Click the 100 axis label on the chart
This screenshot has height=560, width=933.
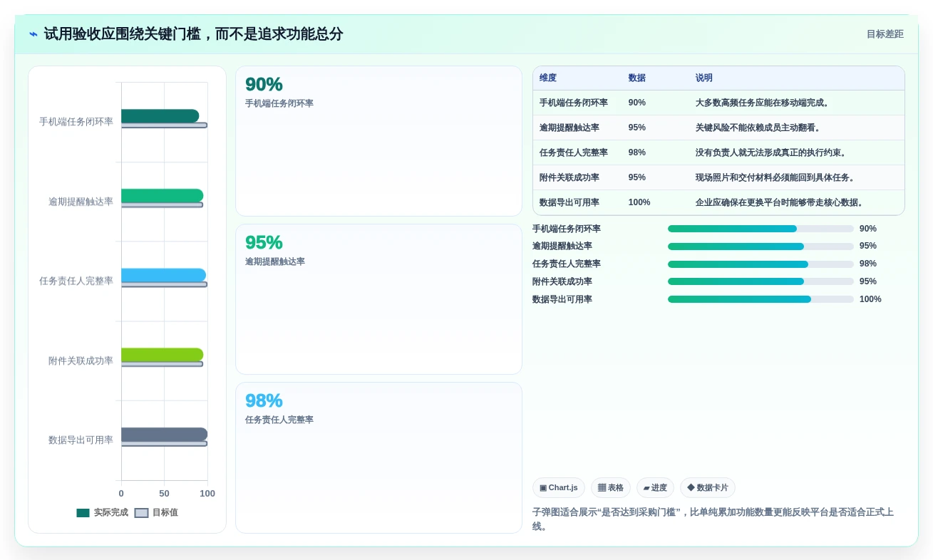tap(207, 494)
